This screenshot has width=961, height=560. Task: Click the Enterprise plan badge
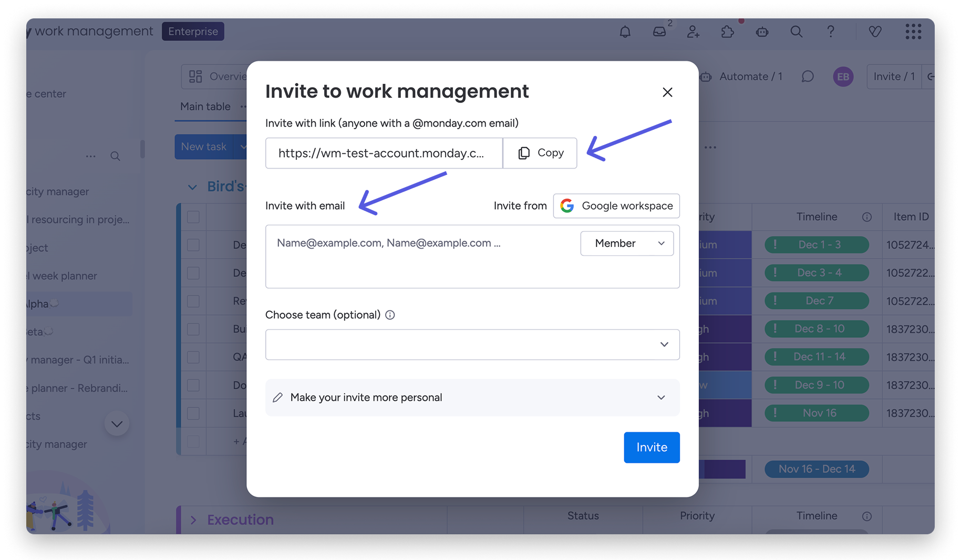pyautogui.click(x=193, y=32)
